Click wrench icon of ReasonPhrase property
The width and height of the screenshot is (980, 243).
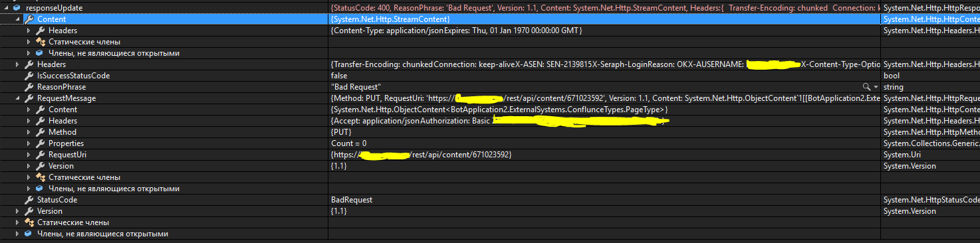[x=29, y=87]
